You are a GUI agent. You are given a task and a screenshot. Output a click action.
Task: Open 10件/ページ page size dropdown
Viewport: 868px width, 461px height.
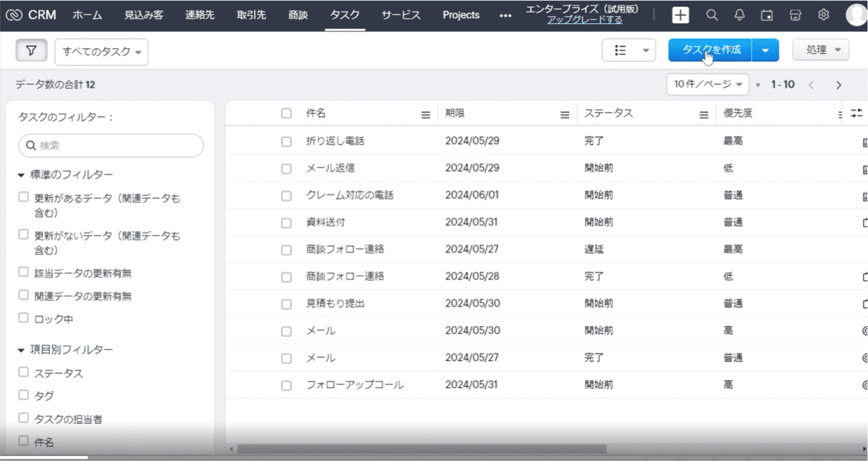tap(708, 84)
